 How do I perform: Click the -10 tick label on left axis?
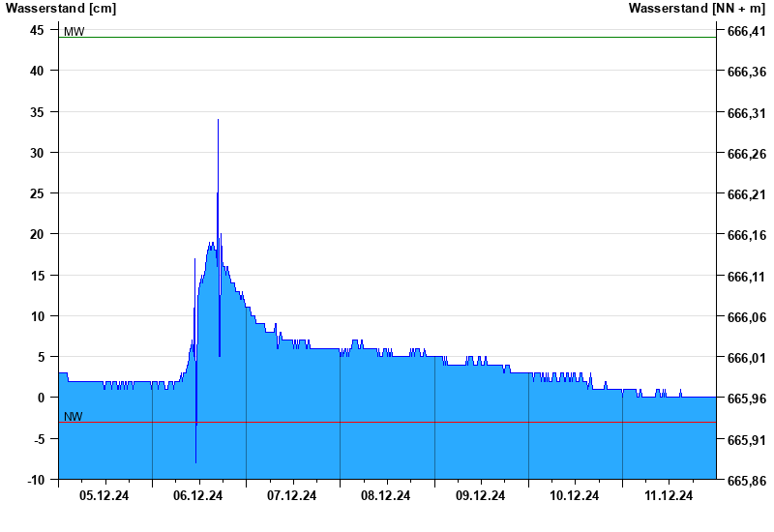click(34, 479)
